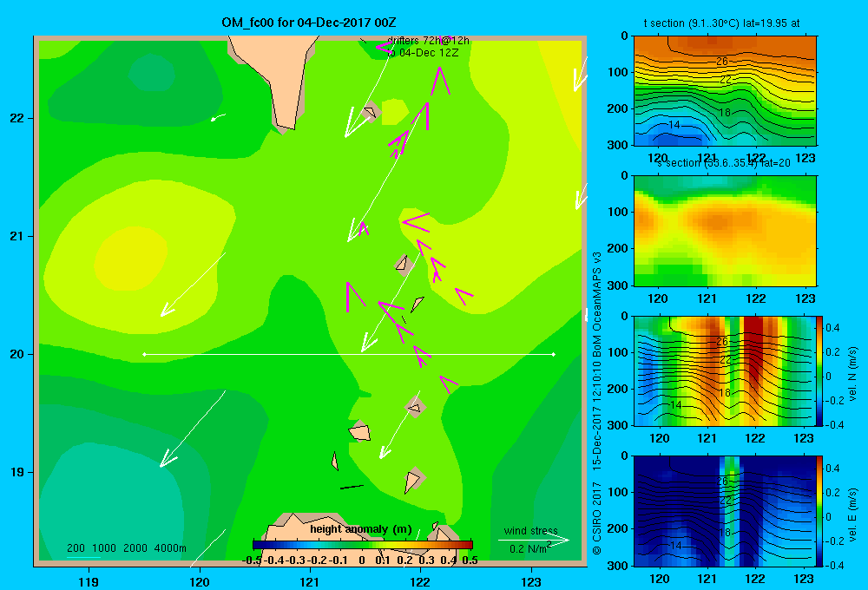Click latitude label 21 on the map axis

click(17, 236)
